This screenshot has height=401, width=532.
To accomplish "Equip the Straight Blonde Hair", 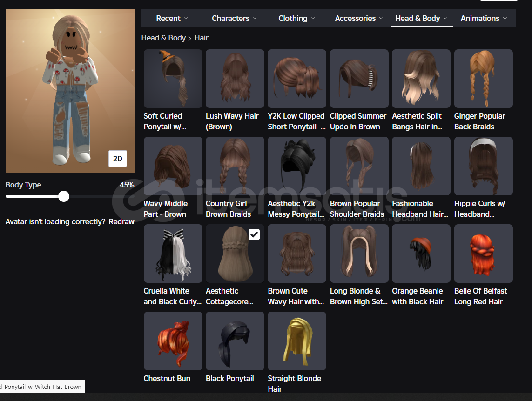I will (296, 341).
